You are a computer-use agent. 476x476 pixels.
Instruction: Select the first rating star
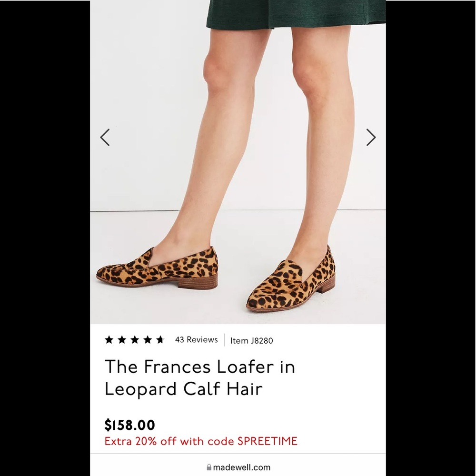click(x=108, y=339)
